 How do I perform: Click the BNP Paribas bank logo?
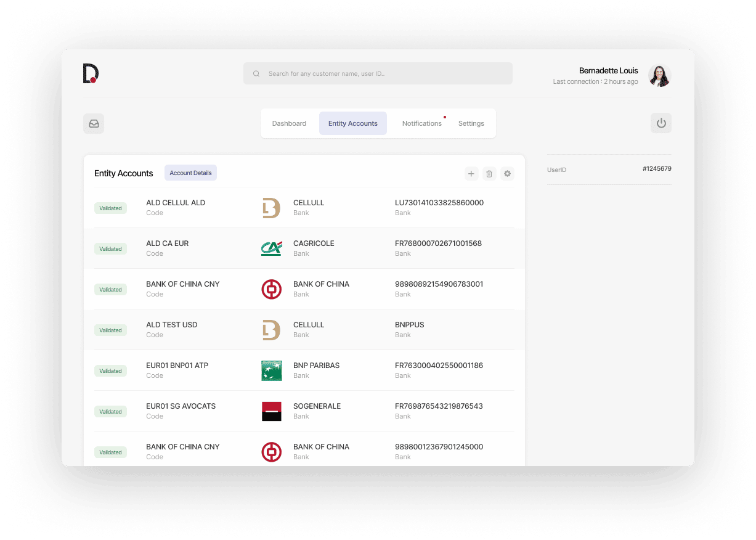click(271, 370)
